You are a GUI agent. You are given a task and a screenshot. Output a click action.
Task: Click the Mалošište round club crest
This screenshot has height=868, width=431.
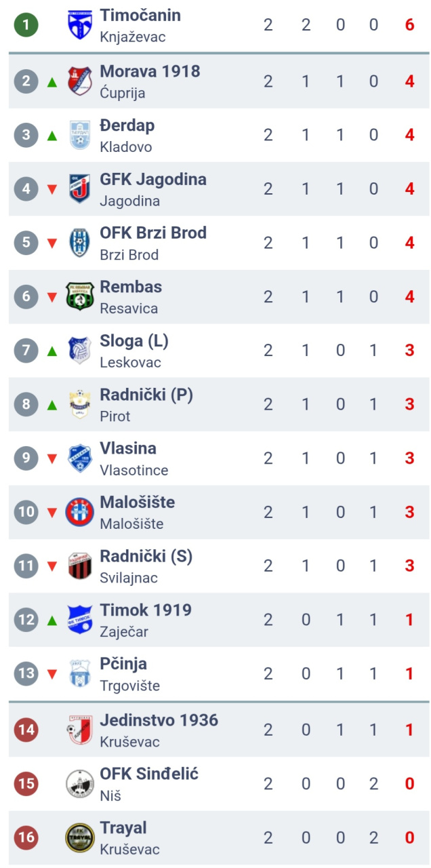[80, 512]
